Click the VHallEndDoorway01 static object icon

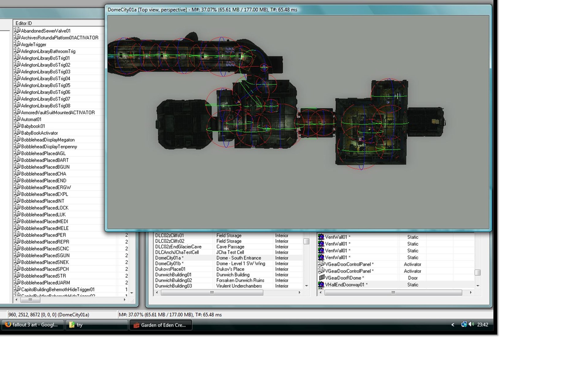pyautogui.click(x=321, y=284)
